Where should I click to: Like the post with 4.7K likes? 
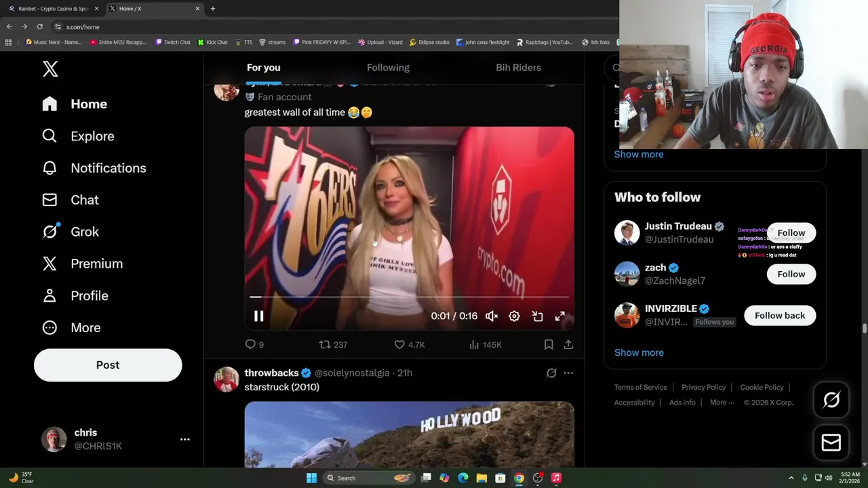tap(410, 344)
